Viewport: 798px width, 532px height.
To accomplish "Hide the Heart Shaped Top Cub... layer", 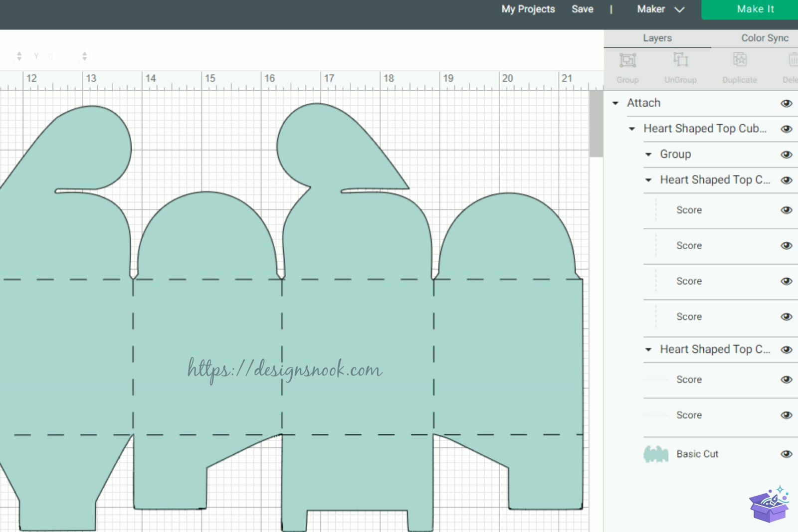I will tap(787, 129).
